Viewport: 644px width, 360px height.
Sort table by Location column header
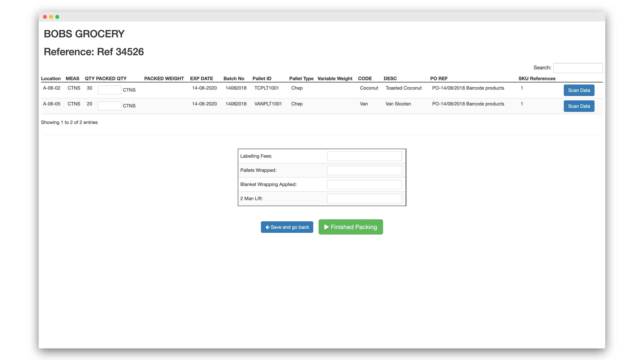[x=51, y=78]
